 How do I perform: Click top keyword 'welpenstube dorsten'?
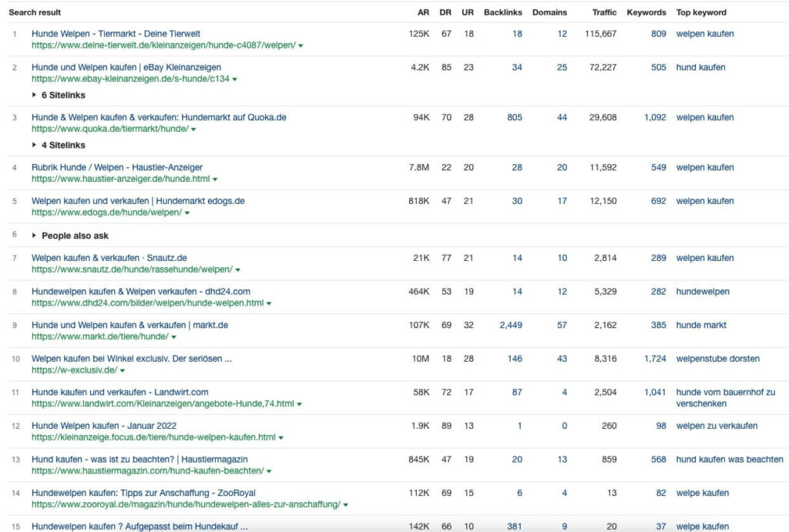click(717, 359)
